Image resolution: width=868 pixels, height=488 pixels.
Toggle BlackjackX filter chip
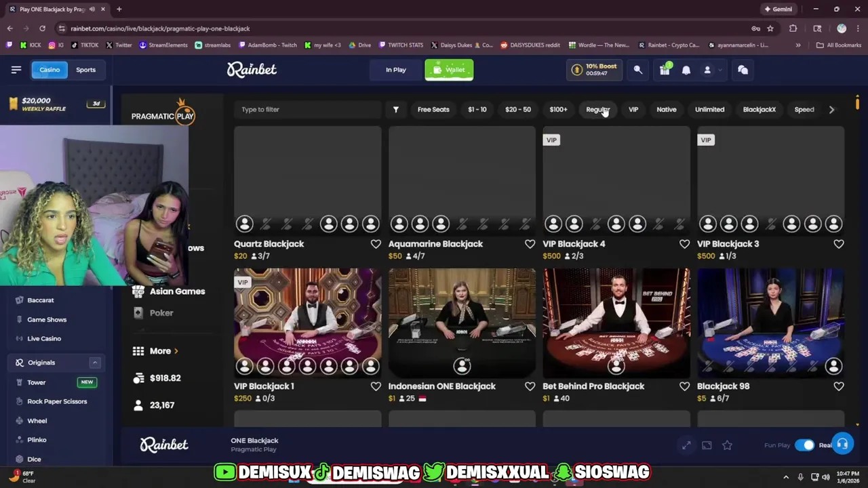pos(759,109)
